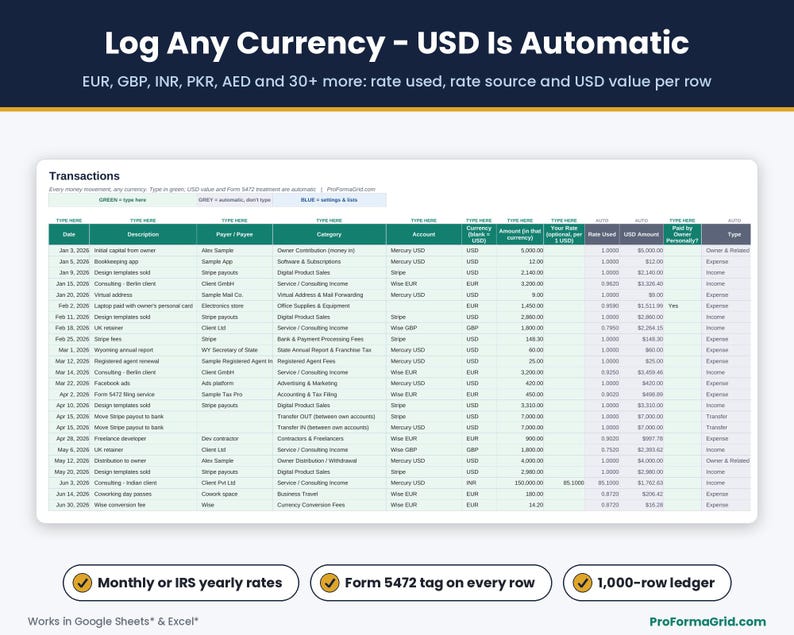The image size is (794, 635).
Task: Select the Rate Used column header
Action: 602,234
